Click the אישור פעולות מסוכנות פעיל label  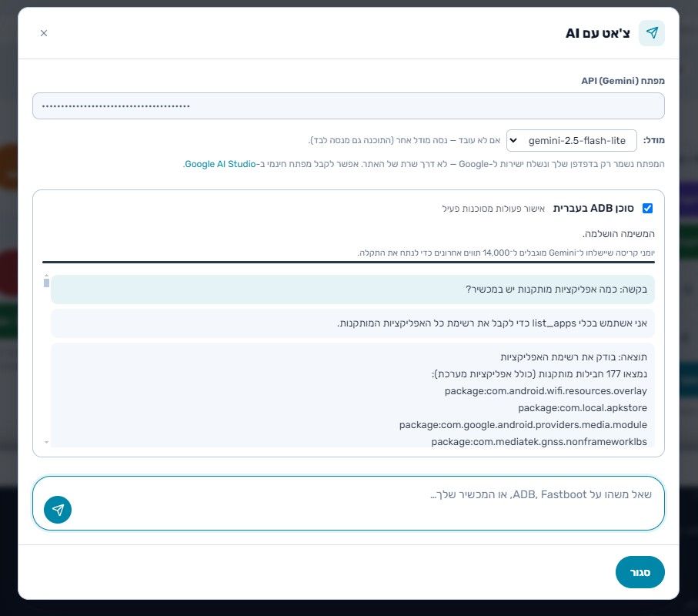[x=493, y=209]
